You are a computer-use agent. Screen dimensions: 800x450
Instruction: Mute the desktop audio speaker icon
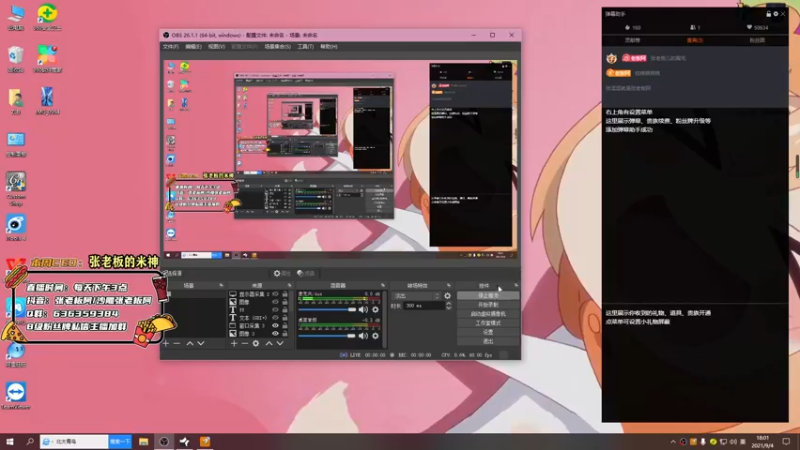(x=363, y=336)
